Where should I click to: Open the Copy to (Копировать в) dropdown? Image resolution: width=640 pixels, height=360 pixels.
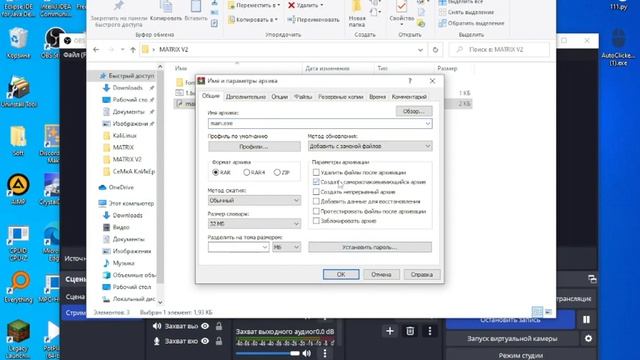pyautogui.click(x=253, y=19)
